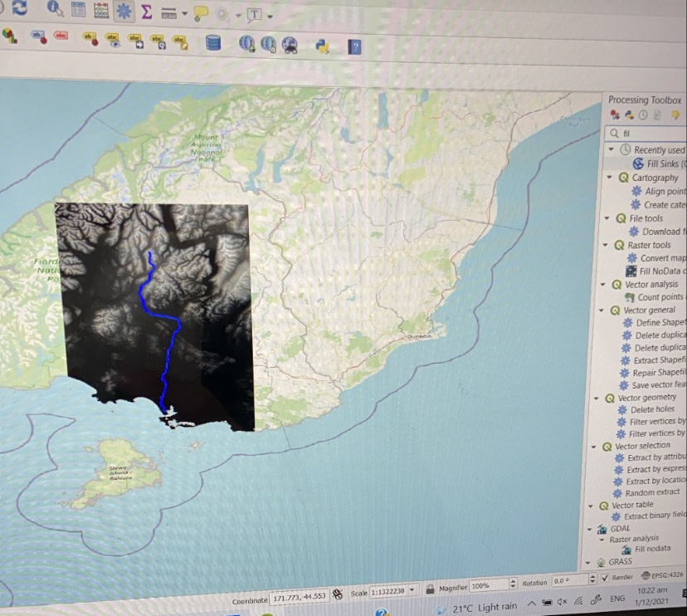Click the blue label pin icon
Image resolution: width=687 pixels, height=616 pixels.
(x=38, y=37)
